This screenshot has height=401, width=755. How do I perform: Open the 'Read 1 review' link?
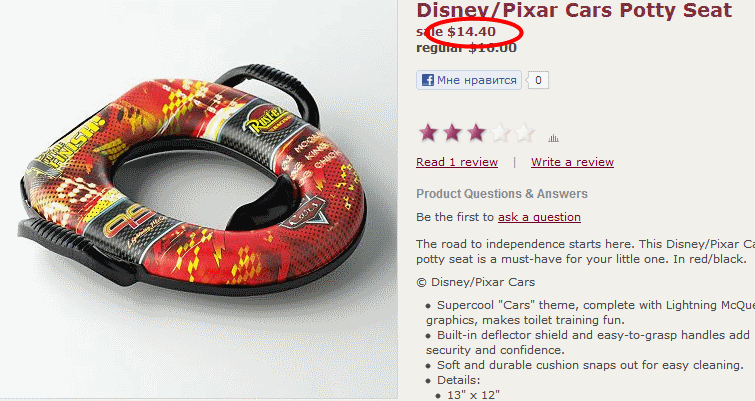click(457, 162)
